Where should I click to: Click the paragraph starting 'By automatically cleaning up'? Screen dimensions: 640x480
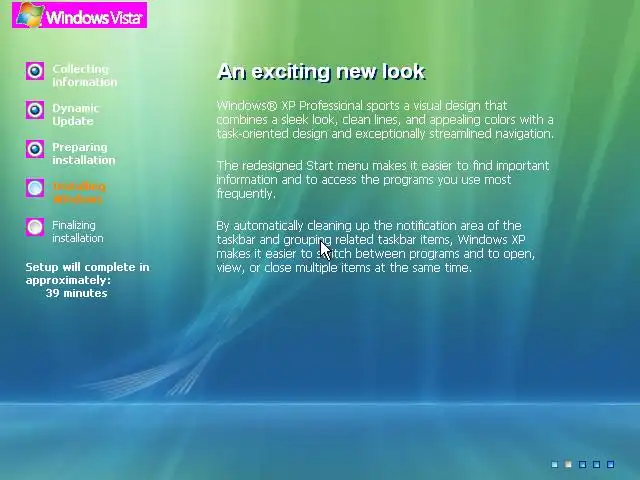376,247
